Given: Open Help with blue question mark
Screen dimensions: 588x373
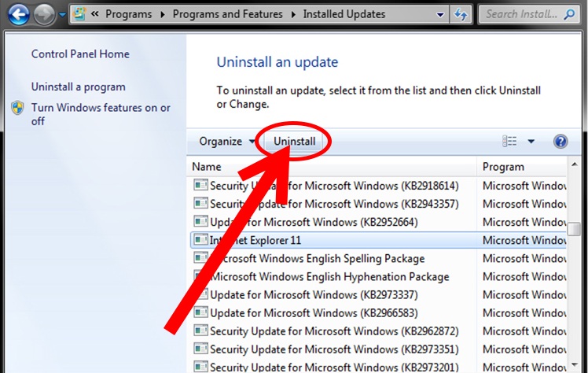Looking at the screenshot, I should [560, 142].
